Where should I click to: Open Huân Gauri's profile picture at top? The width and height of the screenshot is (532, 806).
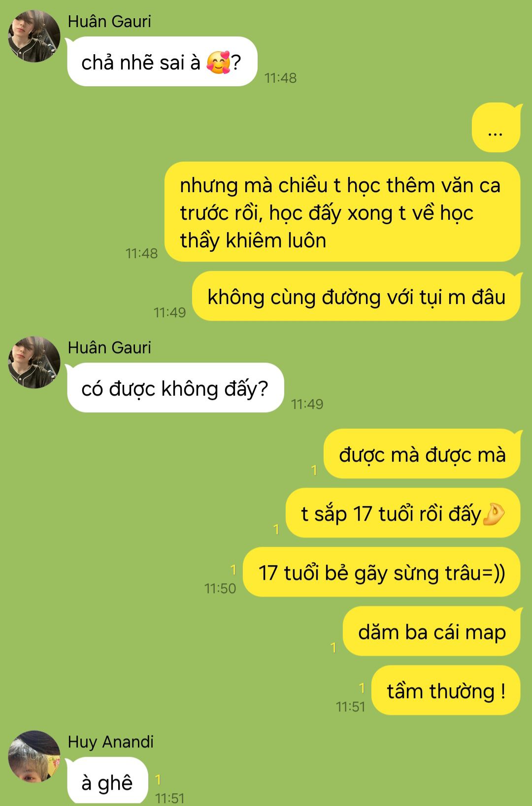click(x=34, y=36)
